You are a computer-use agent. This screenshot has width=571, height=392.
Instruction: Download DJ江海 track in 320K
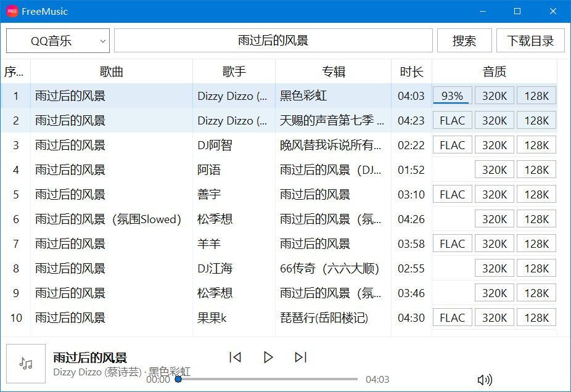(495, 268)
